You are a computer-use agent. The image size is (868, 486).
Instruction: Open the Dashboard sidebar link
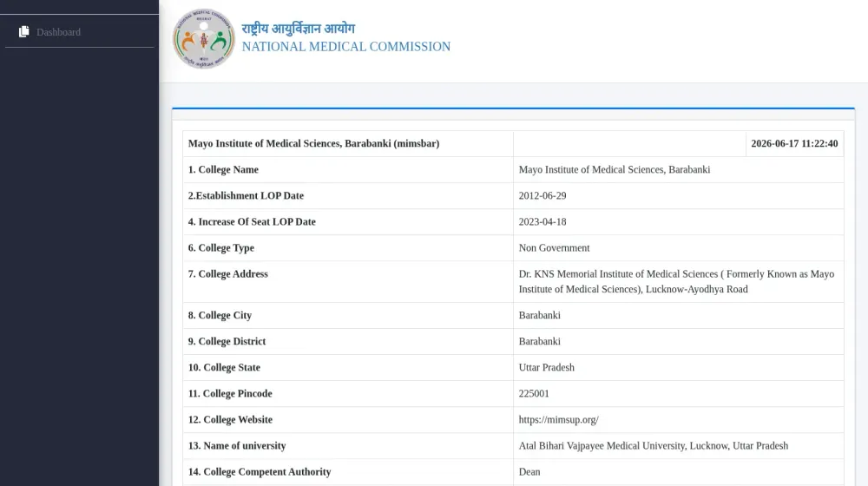click(x=58, y=32)
